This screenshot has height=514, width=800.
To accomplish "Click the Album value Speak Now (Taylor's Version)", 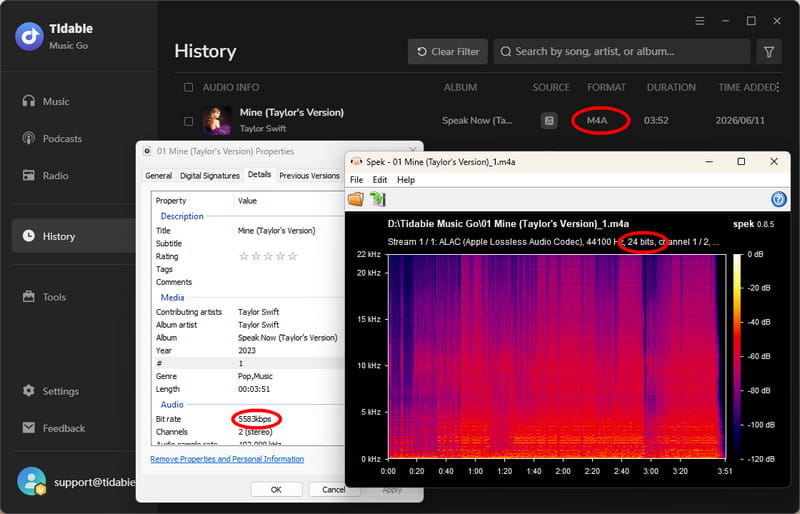I will (x=288, y=338).
